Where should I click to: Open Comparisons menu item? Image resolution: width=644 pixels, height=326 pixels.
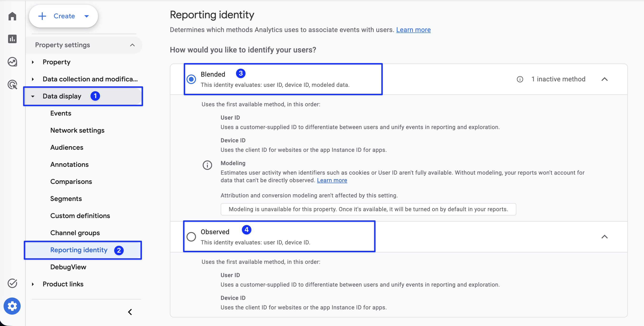[71, 182]
